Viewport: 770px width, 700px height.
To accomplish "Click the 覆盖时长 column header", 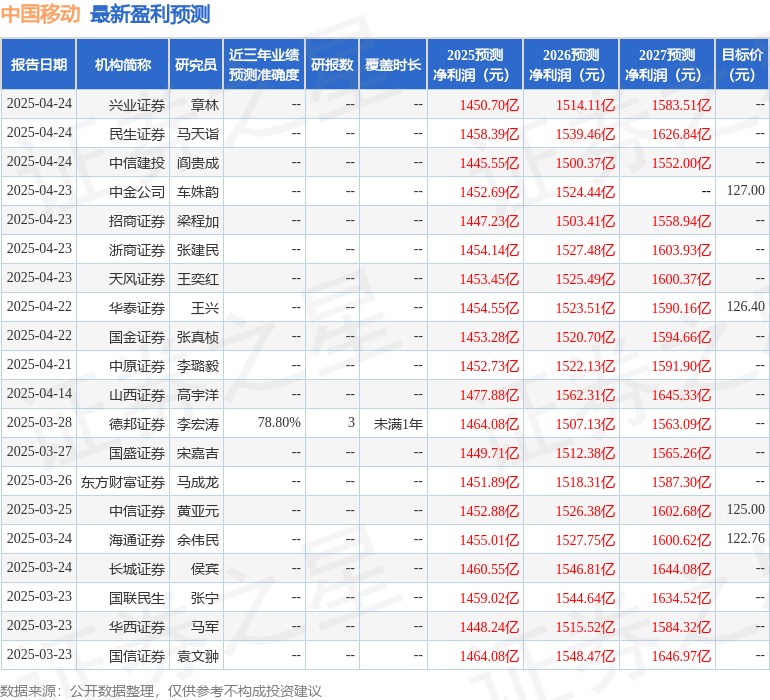I will point(393,65).
